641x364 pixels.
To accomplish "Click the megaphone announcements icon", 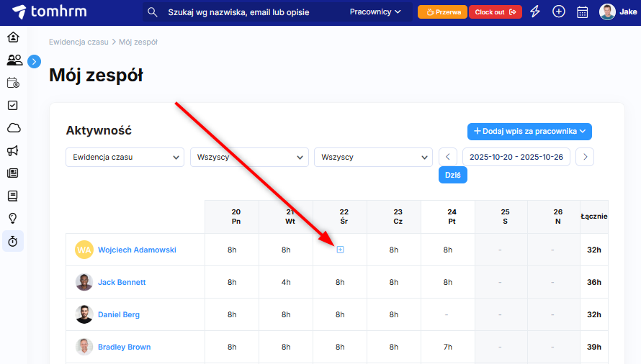I will [x=13, y=150].
